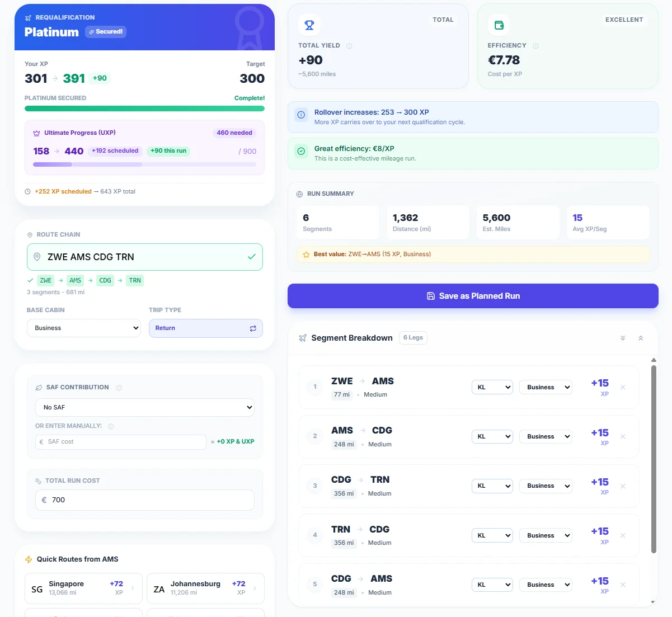
Task: Select Singapore quick route
Action: click(x=83, y=588)
